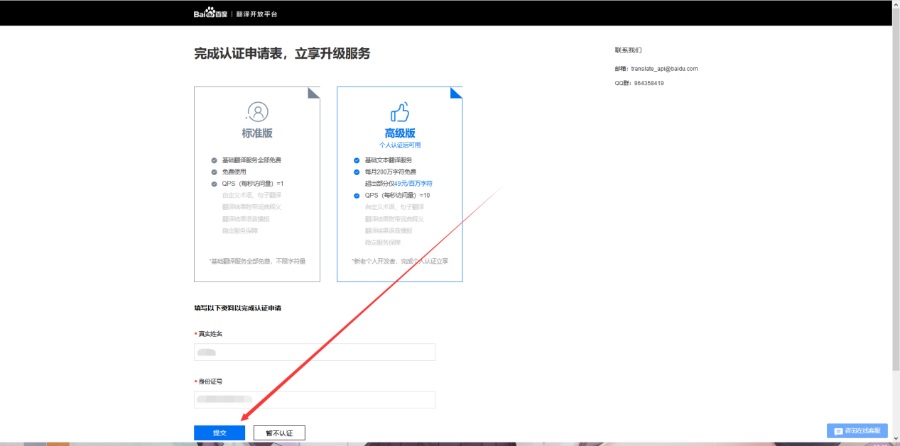Screen dimensions: 900x446
Task: Click the 高级版 plan title
Action: [x=399, y=134]
